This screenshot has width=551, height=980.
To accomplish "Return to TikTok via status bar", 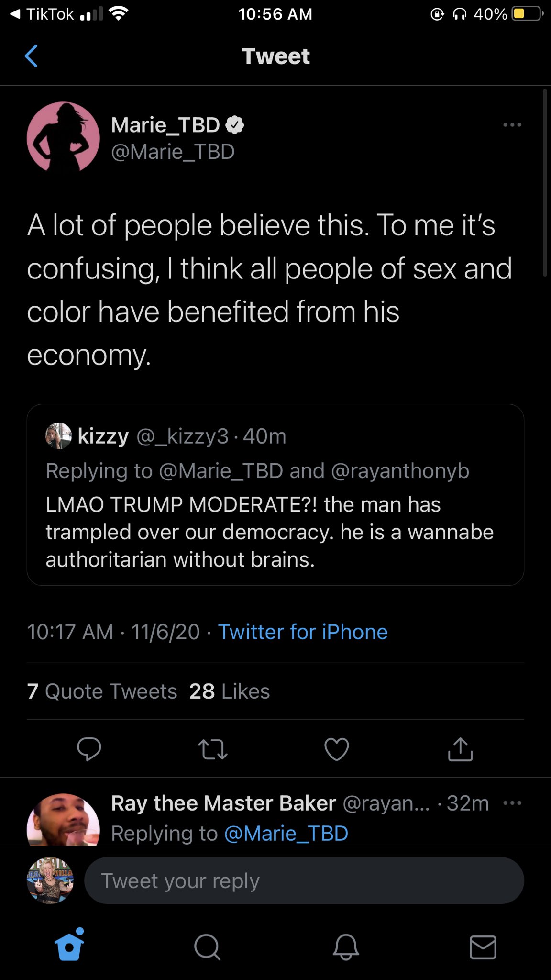I will point(42,14).
